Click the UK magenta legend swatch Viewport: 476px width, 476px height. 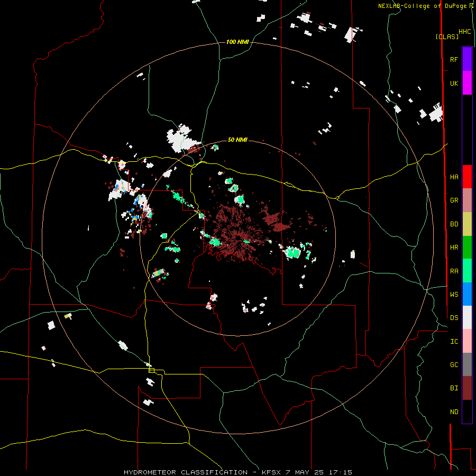(x=467, y=83)
